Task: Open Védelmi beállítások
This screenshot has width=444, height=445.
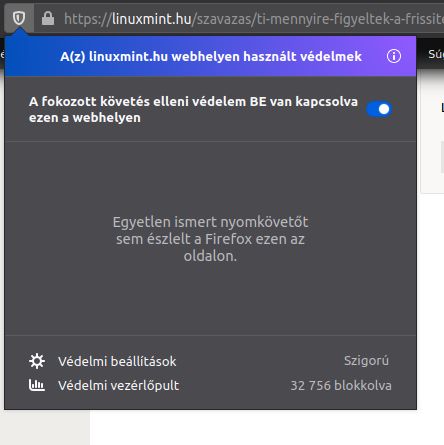Action: 117,361
